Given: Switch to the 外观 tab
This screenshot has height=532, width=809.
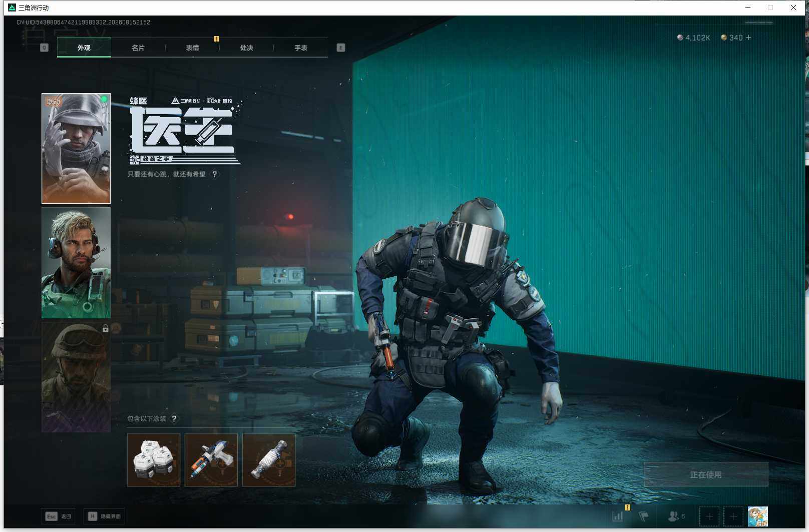Looking at the screenshot, I should tap(84, 48).
